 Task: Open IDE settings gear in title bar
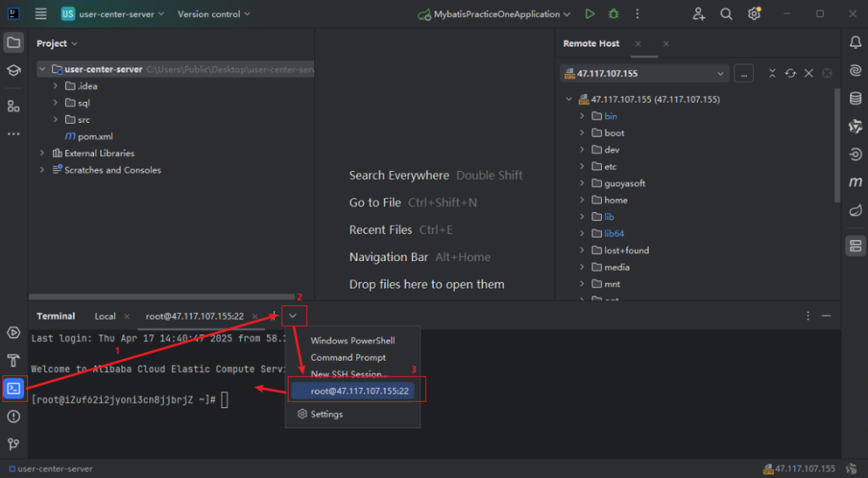tap(754, 14)
